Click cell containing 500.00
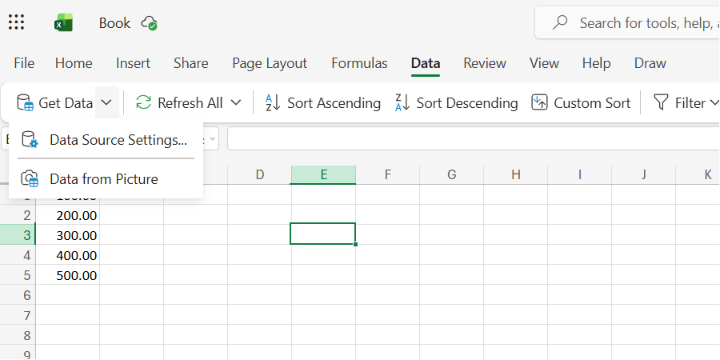720x360 pixels. pos(68,275)
